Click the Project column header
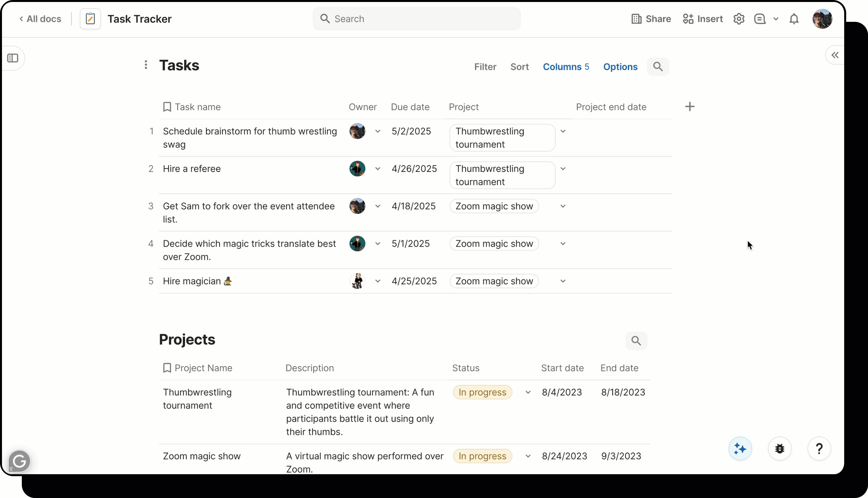The width and height of the screenshot is (868, 498). click(463, 107)
